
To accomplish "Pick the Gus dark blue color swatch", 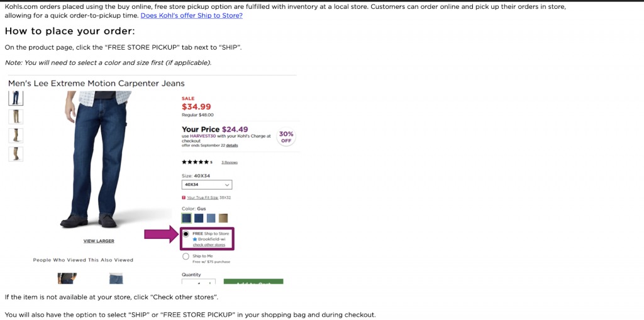I will pos(187,218).
